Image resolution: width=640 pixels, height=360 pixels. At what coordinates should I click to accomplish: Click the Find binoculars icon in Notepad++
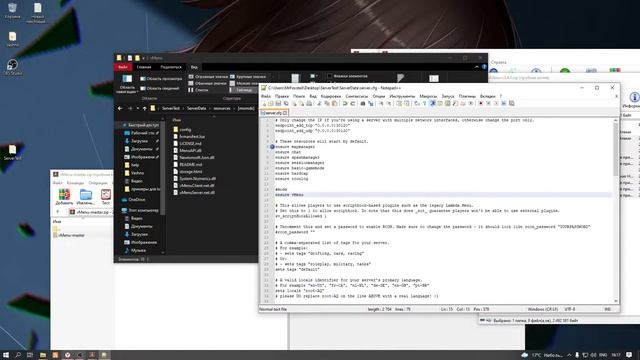363,104
